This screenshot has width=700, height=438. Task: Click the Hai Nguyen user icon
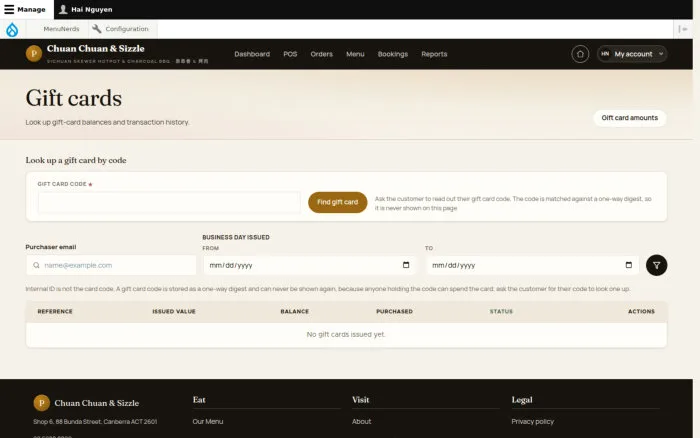pos(63,9)
